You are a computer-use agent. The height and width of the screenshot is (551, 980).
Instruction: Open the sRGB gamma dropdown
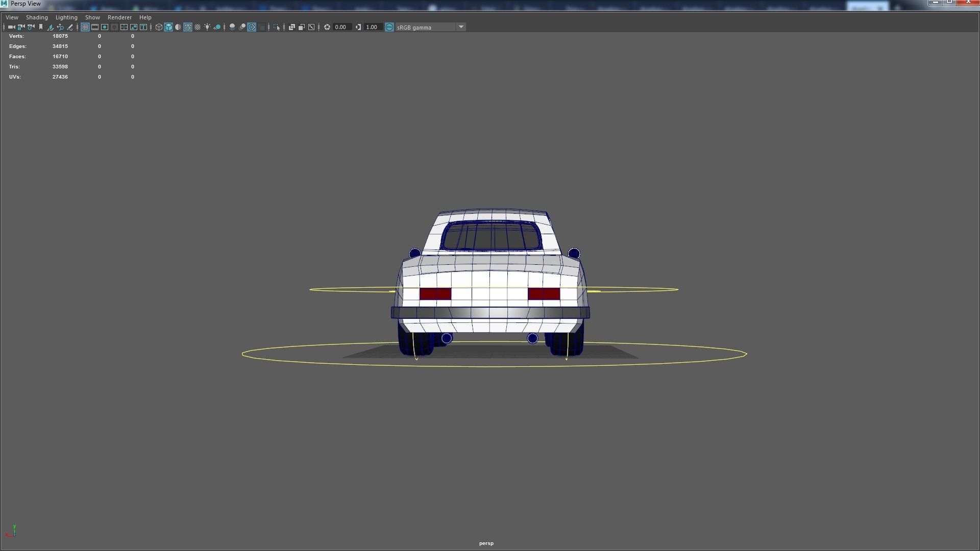[430, 27]
